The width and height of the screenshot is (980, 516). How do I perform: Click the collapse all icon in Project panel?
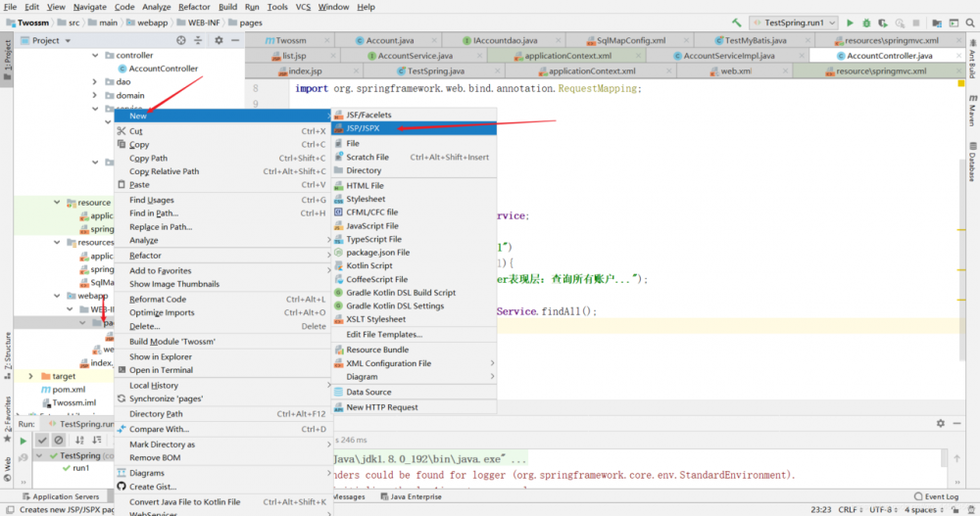[199, 40]
